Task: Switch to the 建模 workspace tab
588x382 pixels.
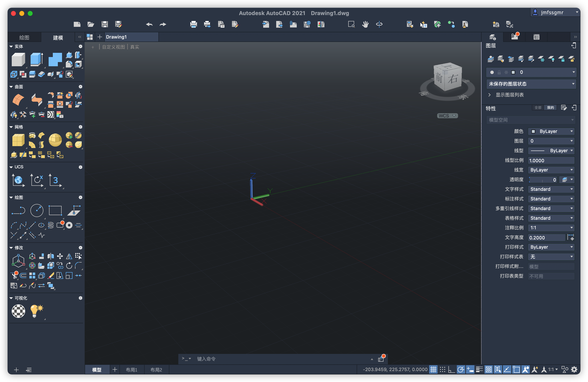Action: point(58,37)
